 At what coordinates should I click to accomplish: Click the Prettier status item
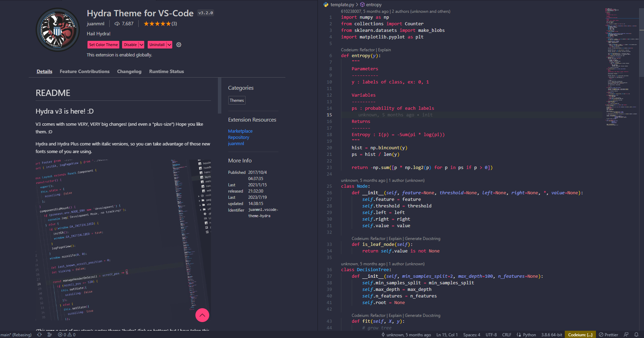pos(608,335)
